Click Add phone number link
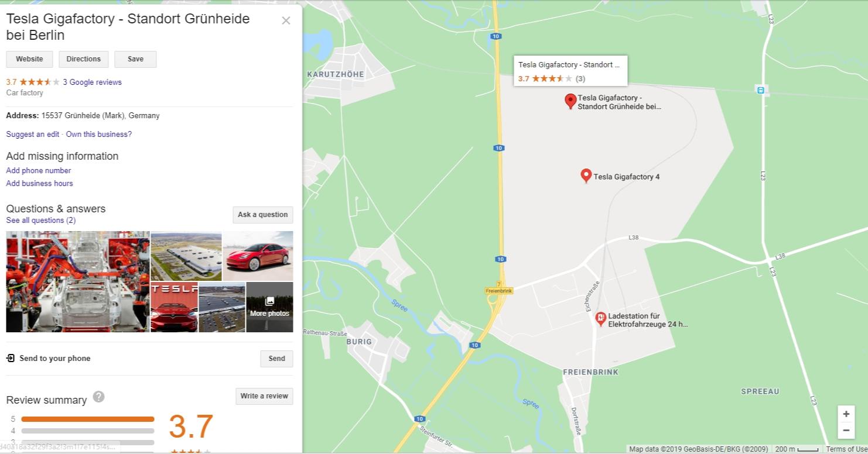This screenshot has width=868, height=454. point(39,171)
